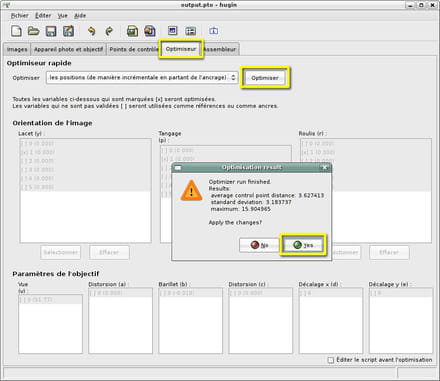This screenshot has width=440, height=381.
Task: Open the Fichier menu
Action: pyautogui.click(x=20, y=16)
